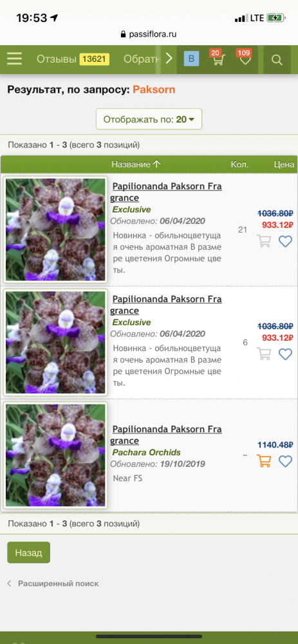This screenshot has height=644, width=298.
Task: Add the second Exclusive item to cart
Action: point(263,354)
